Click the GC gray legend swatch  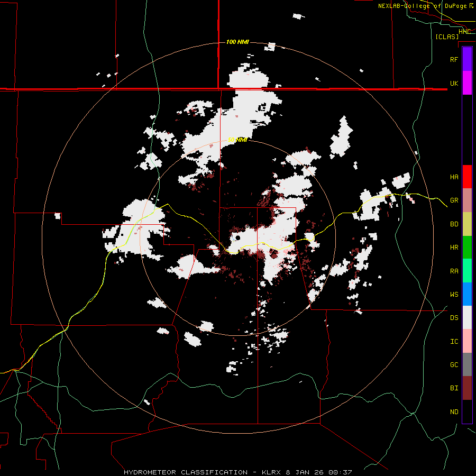467,364
